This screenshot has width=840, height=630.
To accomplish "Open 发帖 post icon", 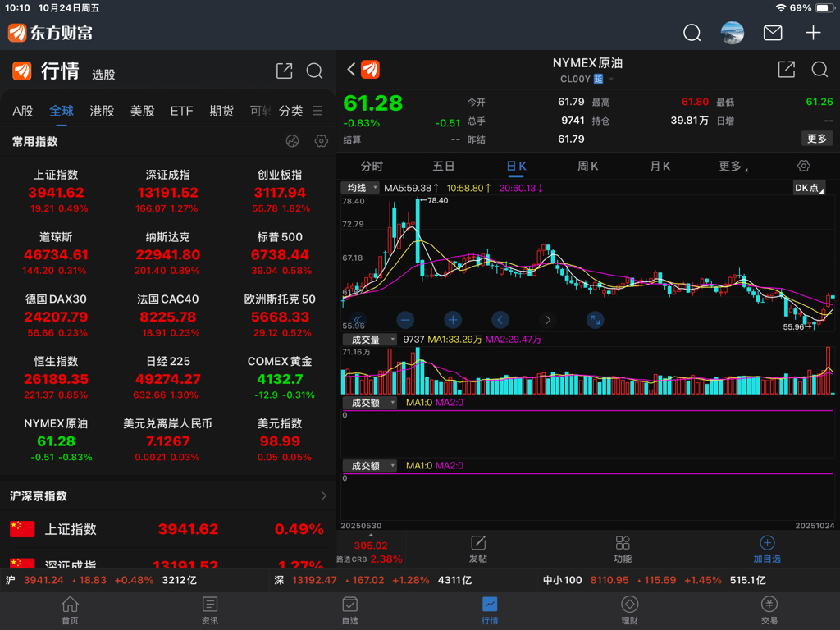I will (478, 549).
